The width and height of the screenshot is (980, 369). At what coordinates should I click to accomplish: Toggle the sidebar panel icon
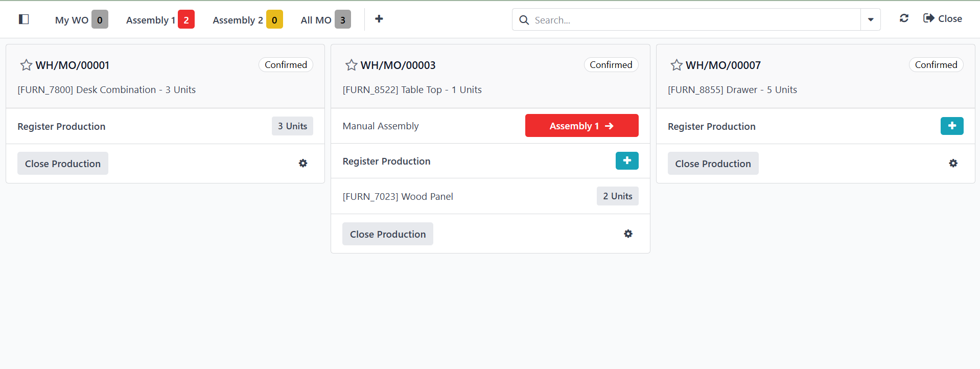pos(24,19)
